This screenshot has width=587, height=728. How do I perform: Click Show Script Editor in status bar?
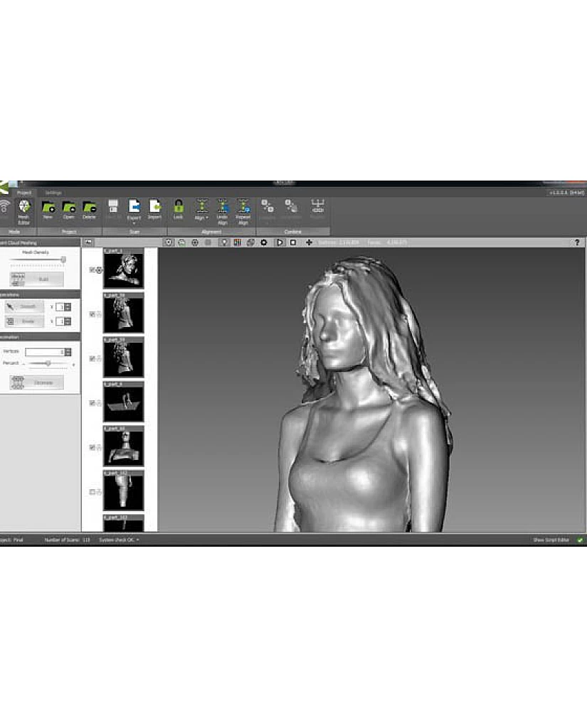point(552,540)
